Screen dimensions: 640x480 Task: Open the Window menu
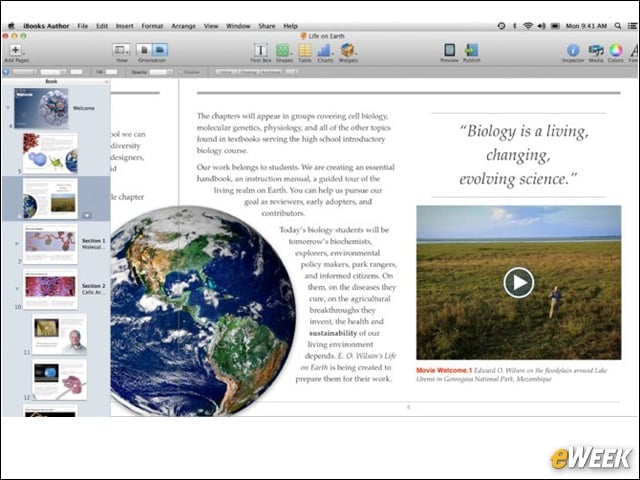click(238, 26)
